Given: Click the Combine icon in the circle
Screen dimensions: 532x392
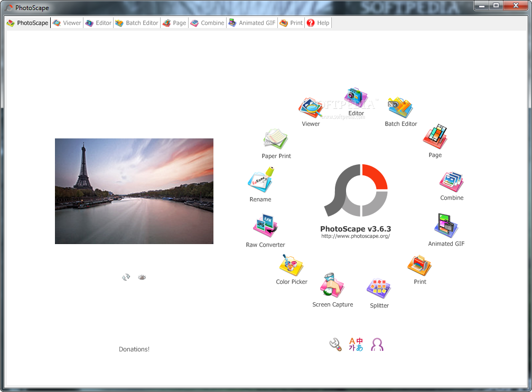Looking at the screenshot, I should tap(451, 181).
